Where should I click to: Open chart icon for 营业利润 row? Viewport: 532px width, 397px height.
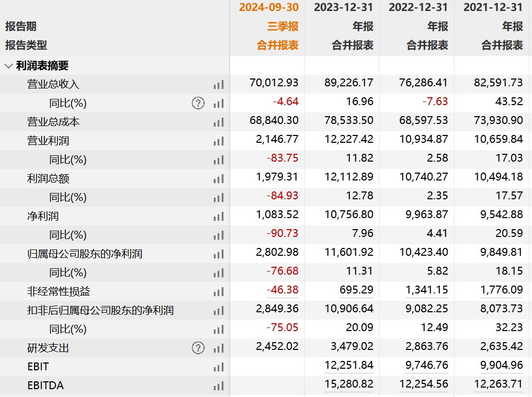[219, 141]
